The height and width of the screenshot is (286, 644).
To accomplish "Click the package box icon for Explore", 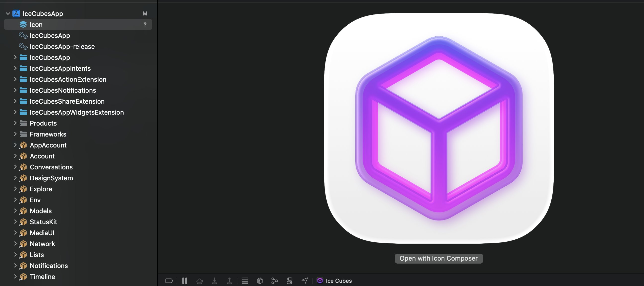I will click(23, 189).
